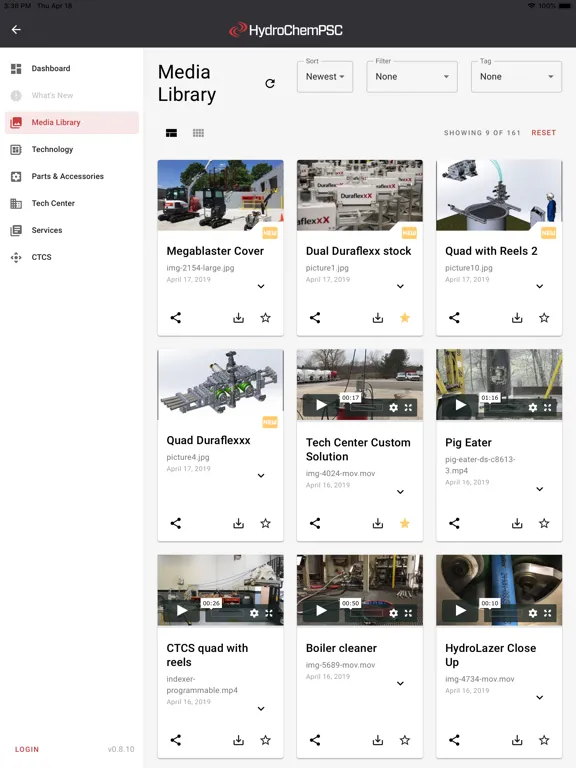Open CTCS sidebar entry

pyautogui.click(x=72, y=257)
